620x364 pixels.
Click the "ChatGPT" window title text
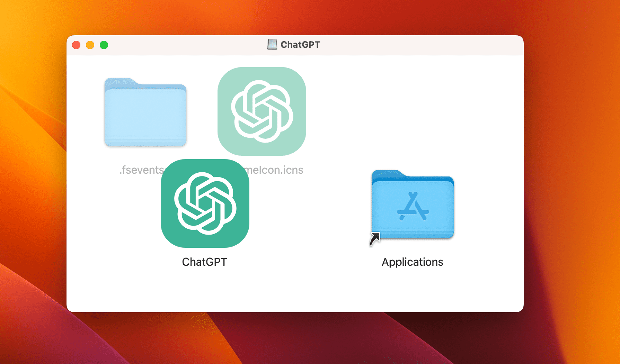(x=300, y=45)
